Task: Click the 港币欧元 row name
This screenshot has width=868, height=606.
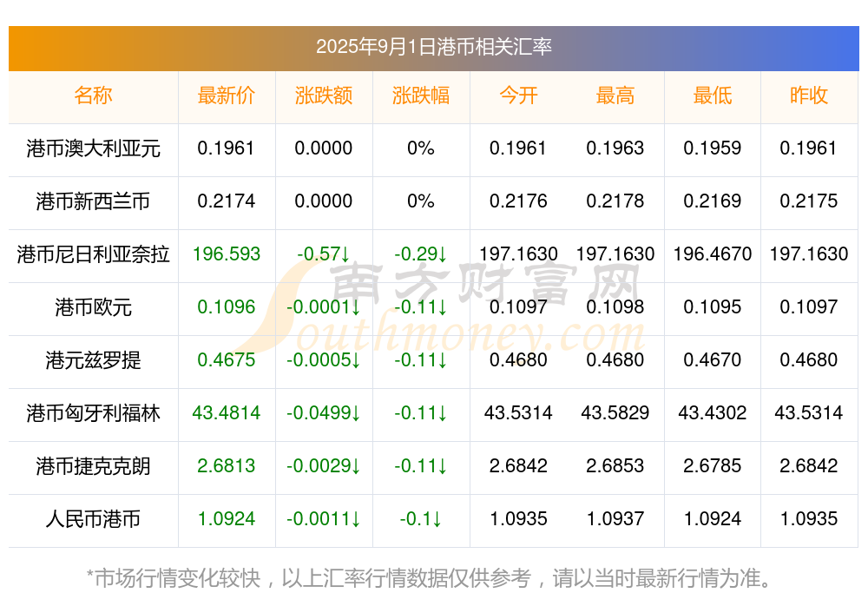Action: pos(93,306)
